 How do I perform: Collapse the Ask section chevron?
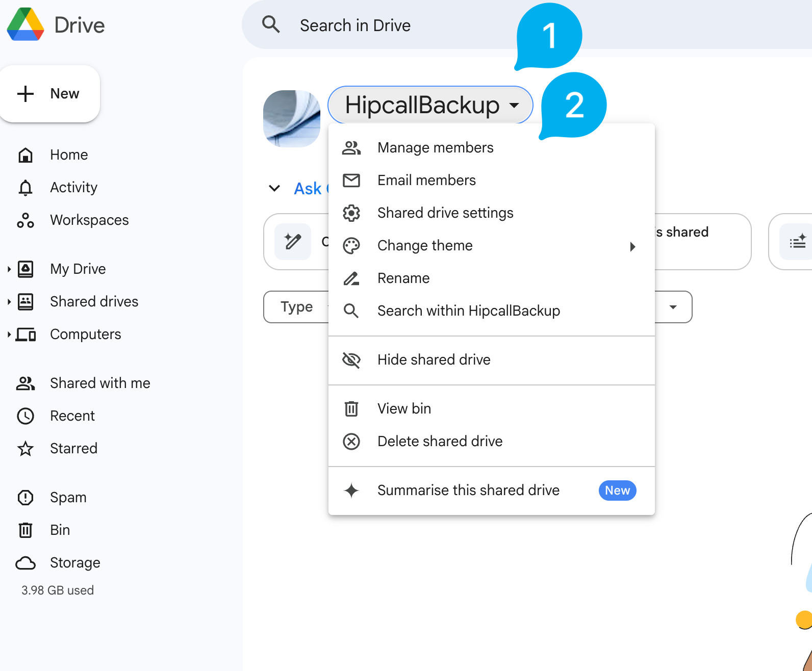(274, 188)
